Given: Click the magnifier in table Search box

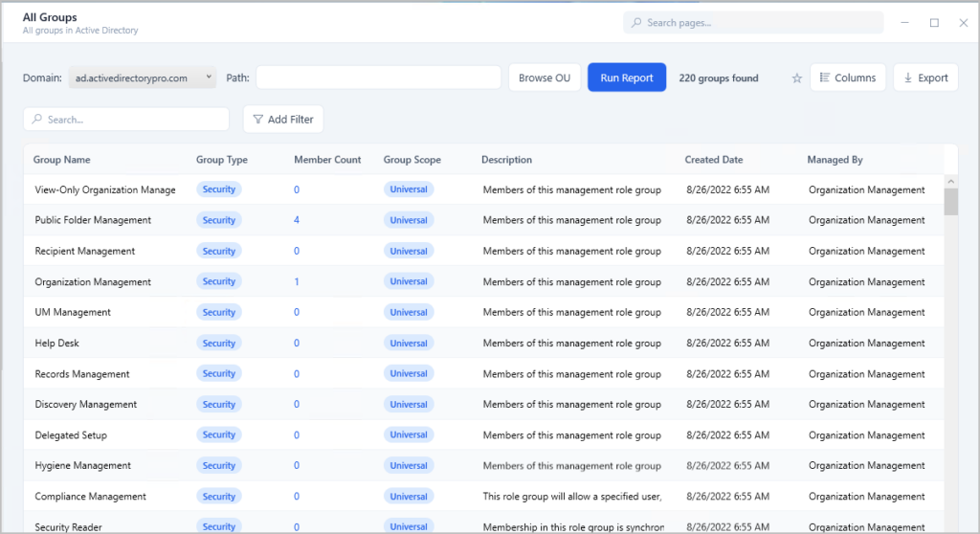Looking at the screenshot, I should coord(37,119).
